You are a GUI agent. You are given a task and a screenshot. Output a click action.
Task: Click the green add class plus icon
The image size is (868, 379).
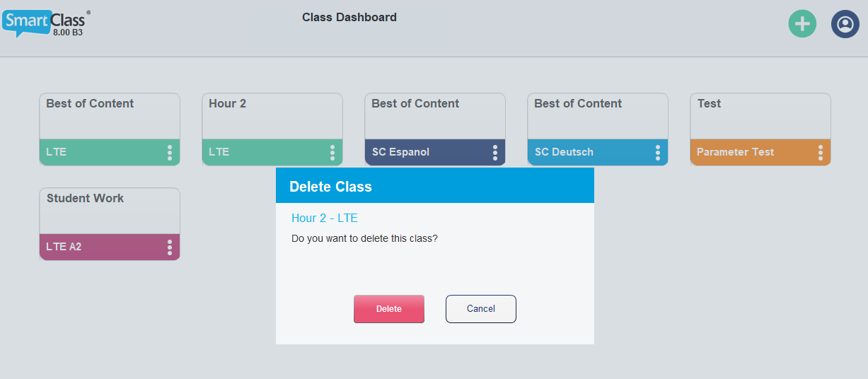coord(802,24)
